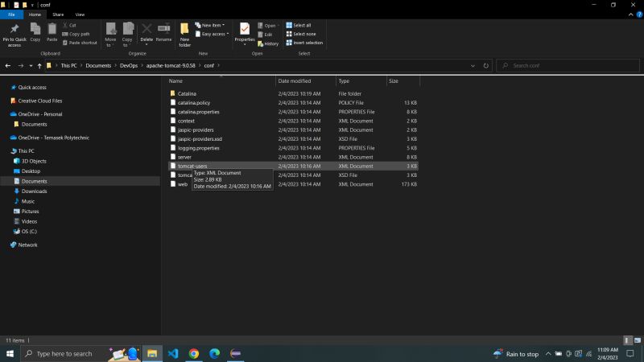The width and height of the screenshot is (644, 362).
Task: Navigate back with the back arrow
Action: (8, 66)
